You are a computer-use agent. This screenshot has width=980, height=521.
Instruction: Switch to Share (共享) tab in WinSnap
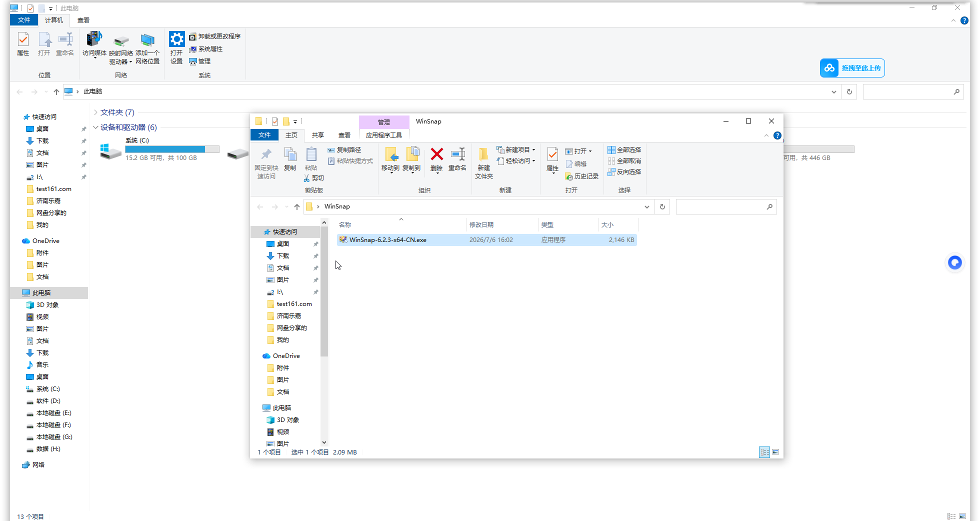pos(318,135)
